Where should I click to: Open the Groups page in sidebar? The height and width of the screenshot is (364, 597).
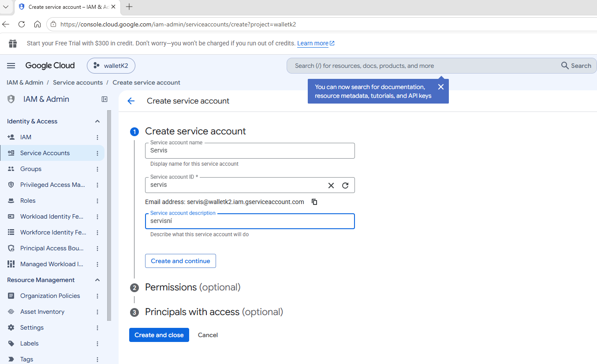pos(31,169)
